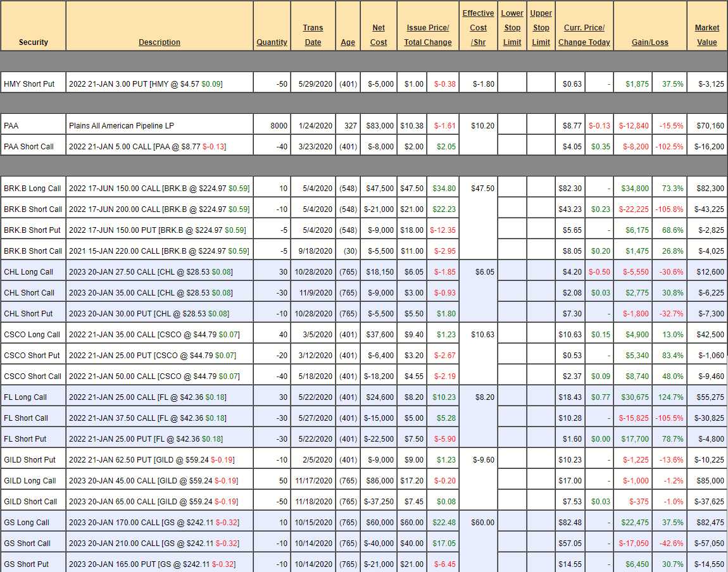This screenshot has width=728, height=572.
Task: Click the Security column header
Action: tap(34, 42)
